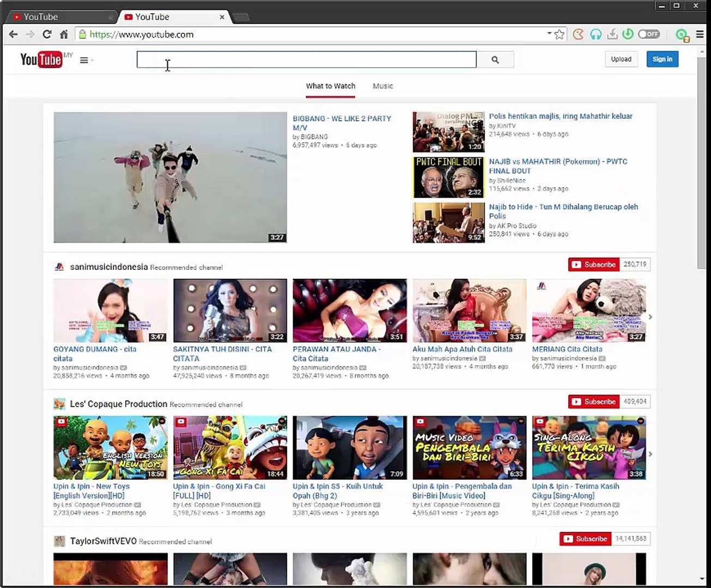Open MERIANG Cita Citata title link

pos(567,349)
